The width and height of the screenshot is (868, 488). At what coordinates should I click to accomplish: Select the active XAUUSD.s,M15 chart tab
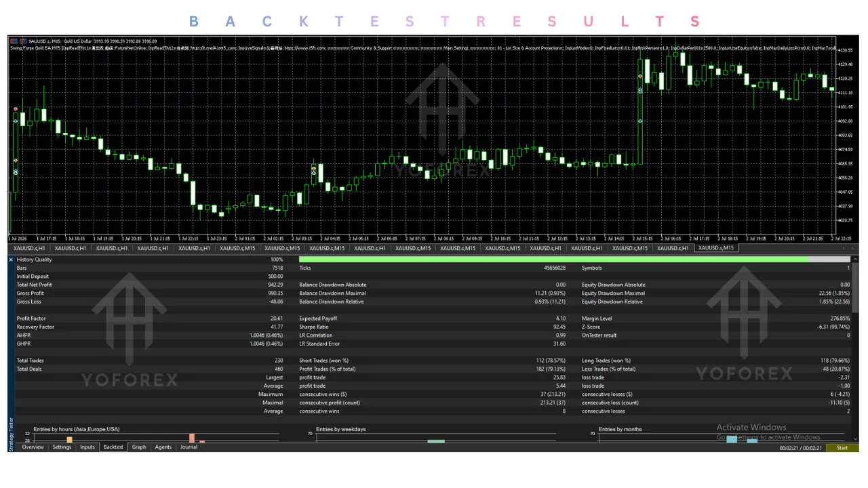coord(715,248)
